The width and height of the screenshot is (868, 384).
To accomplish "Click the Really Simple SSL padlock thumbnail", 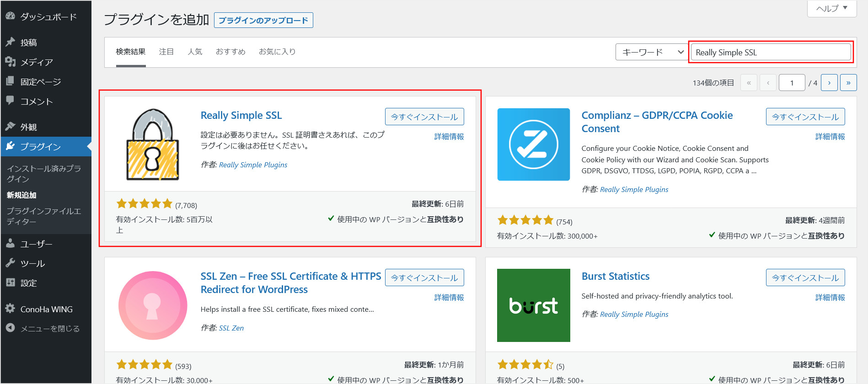I will point(153,144).
